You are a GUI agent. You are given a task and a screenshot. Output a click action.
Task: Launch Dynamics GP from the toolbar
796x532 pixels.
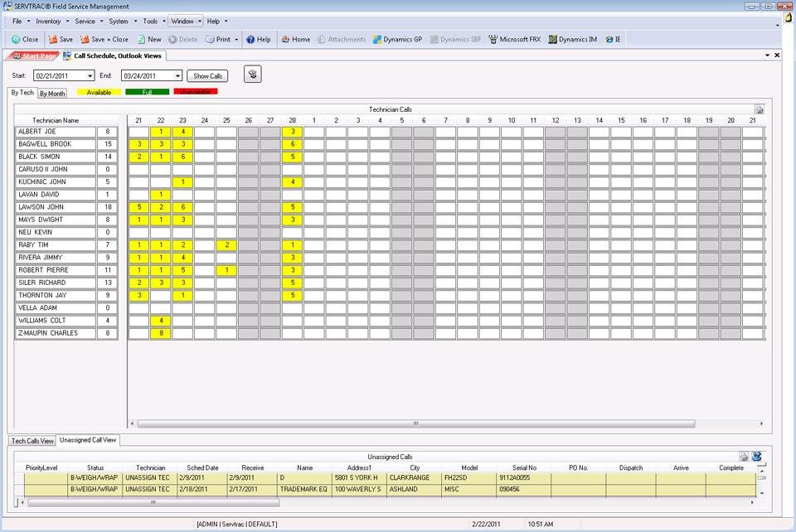(397, 39)
